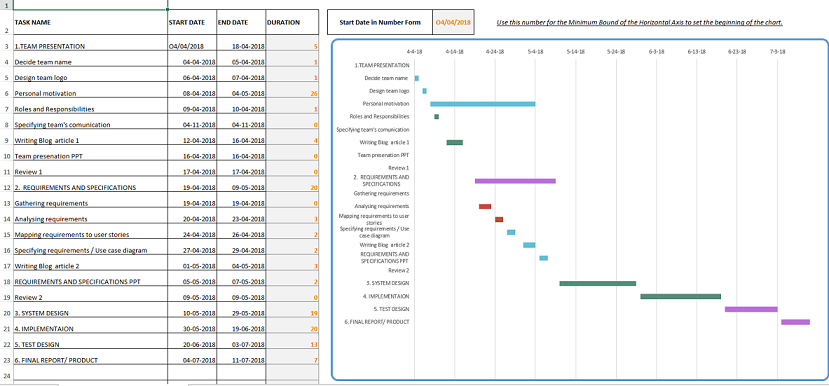829x386 pixels.
Task: Click chart category label '3. SYSTEM DESIGN'
Action: (388, 283)
